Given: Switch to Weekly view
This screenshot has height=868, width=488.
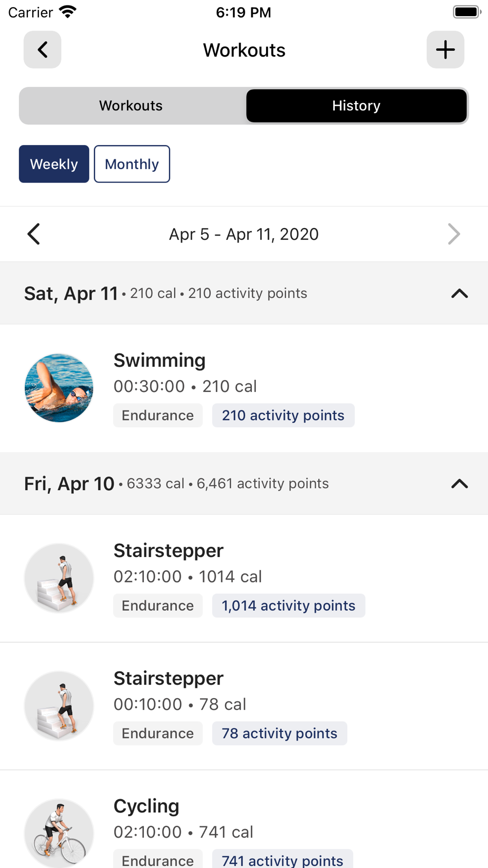Looking at the screenshot, I should tap(54, 164).
